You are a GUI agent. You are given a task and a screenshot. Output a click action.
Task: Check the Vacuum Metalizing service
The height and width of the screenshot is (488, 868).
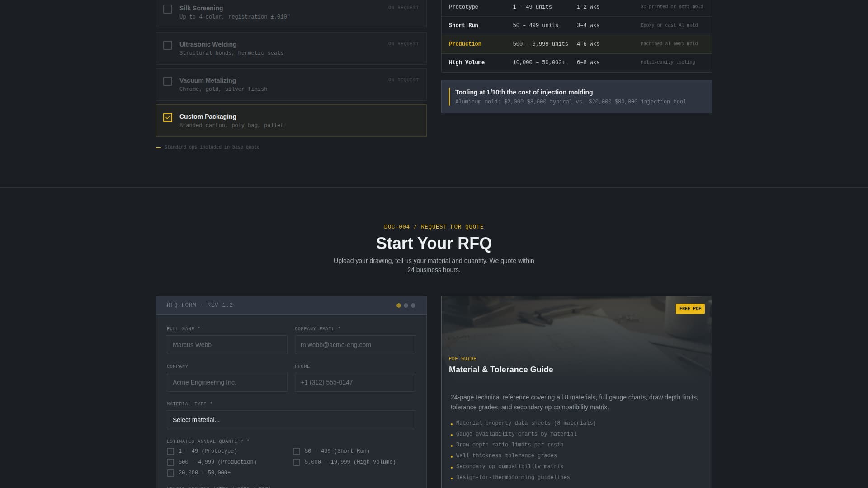tap(168, 81)
